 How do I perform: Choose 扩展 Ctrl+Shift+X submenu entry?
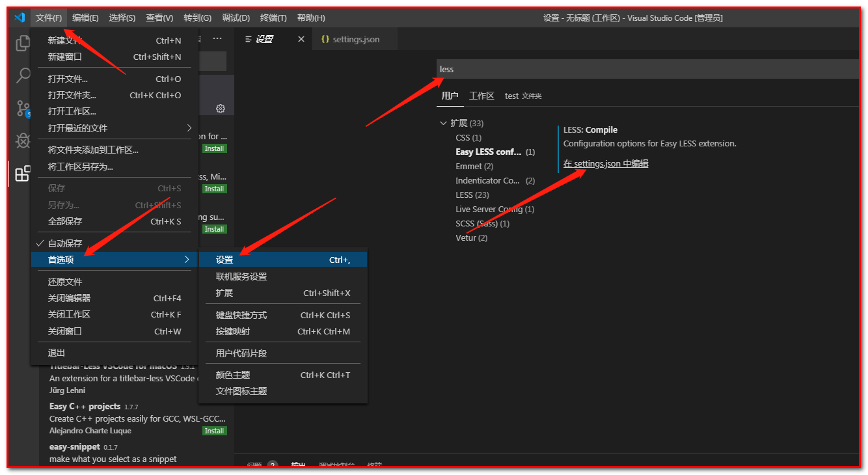(283, 293)
